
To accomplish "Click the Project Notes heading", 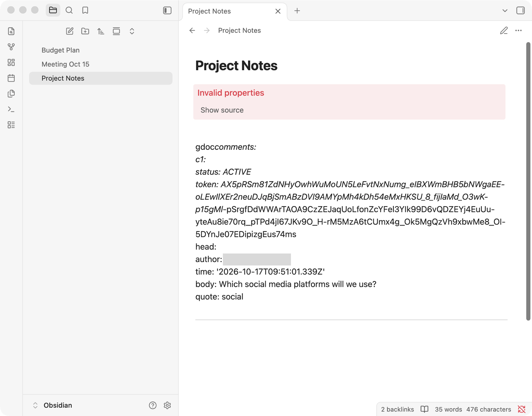I will tap(236, 66).
